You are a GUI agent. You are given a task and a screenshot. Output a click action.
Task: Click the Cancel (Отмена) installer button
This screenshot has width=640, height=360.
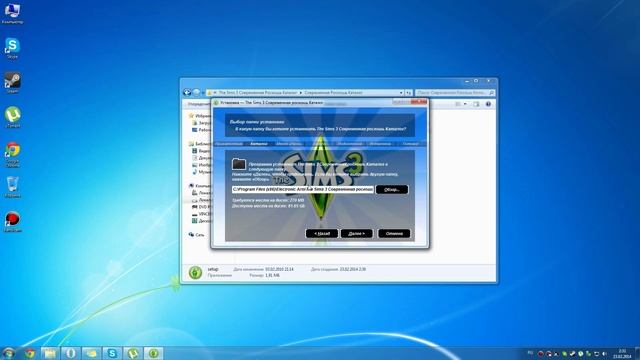tap(394, 233)
